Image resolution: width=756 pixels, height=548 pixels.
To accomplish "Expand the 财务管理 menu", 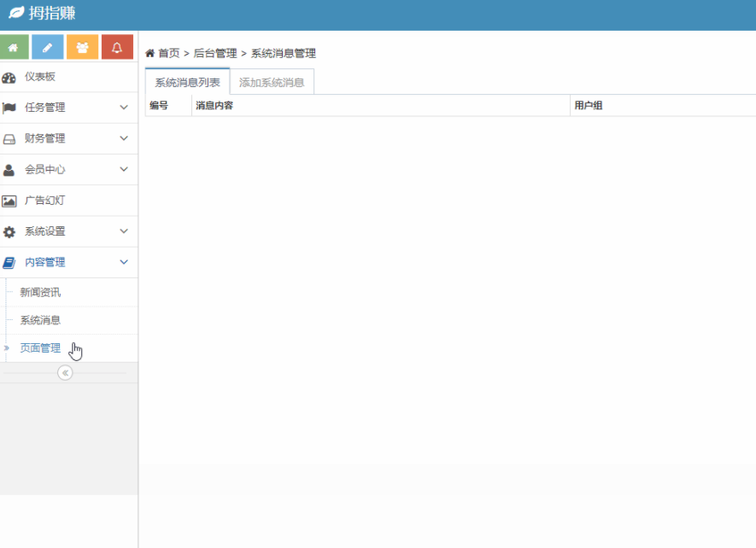I will 68,138.
